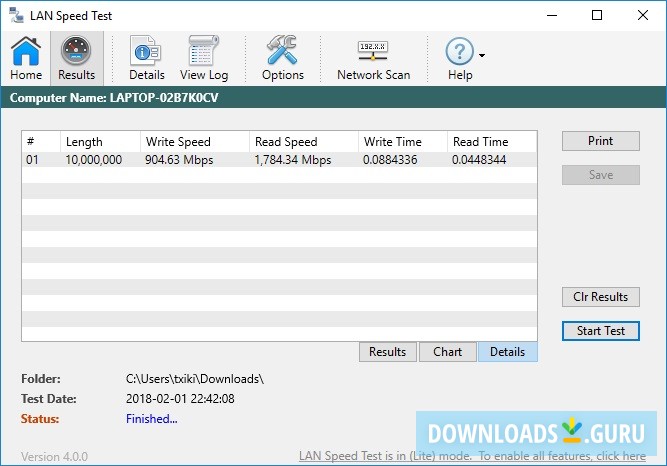
Task: Maximize the LAN Speed Test window
Action: 597,15
